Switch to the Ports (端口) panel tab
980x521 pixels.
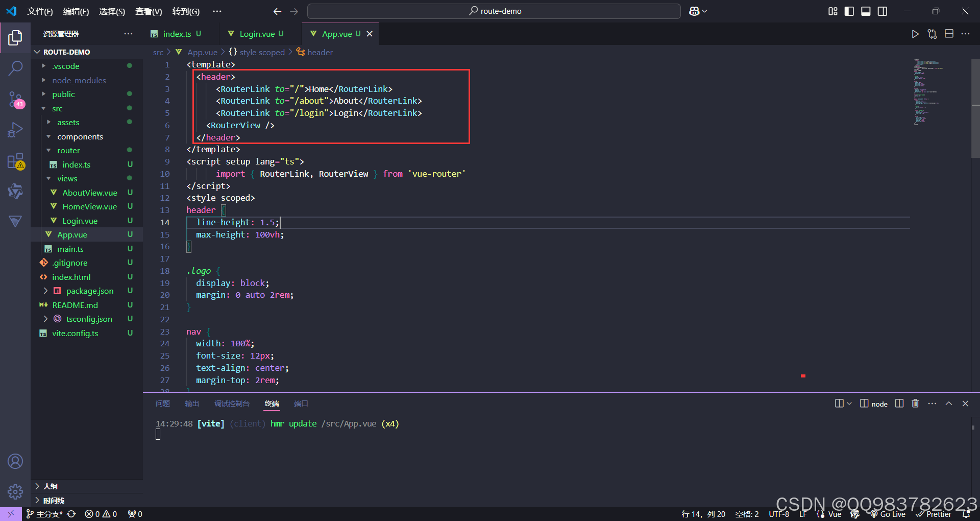point(301,404)
